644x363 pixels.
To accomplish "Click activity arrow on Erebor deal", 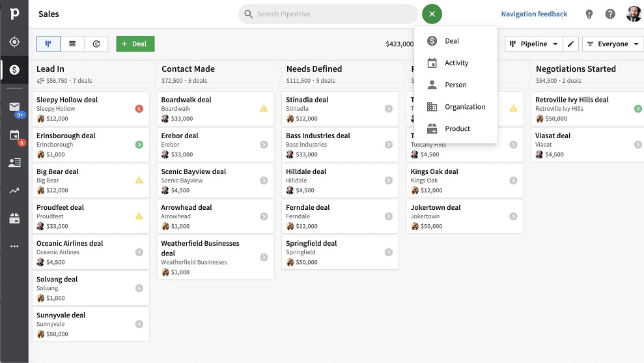I will [x=264, y=145].
